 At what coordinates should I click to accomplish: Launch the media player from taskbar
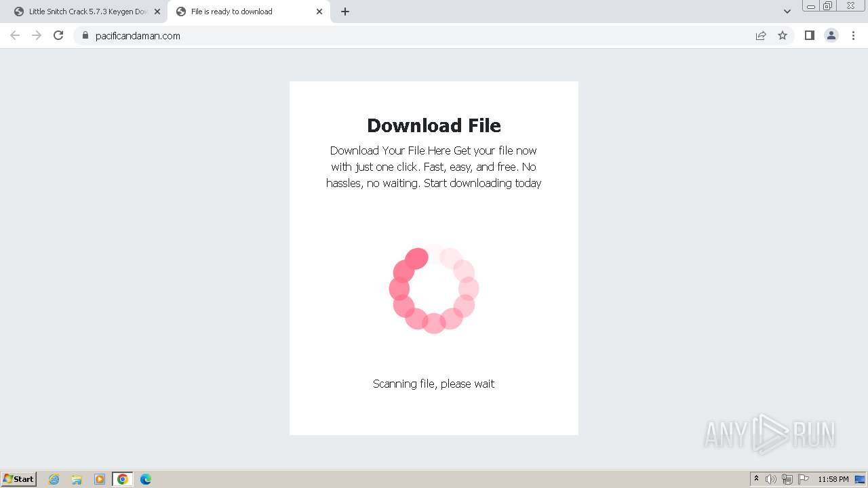[x=100, y=479]
